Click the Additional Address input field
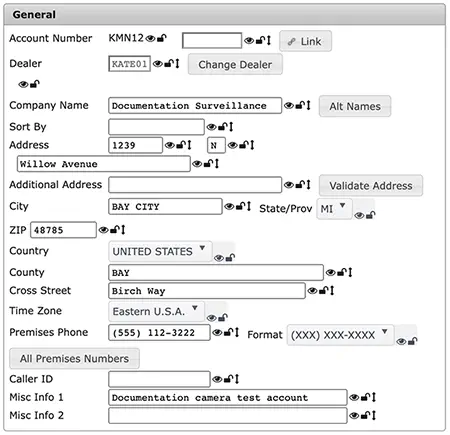Viewport: 450px width, 435px height. (x=195, y=185)
